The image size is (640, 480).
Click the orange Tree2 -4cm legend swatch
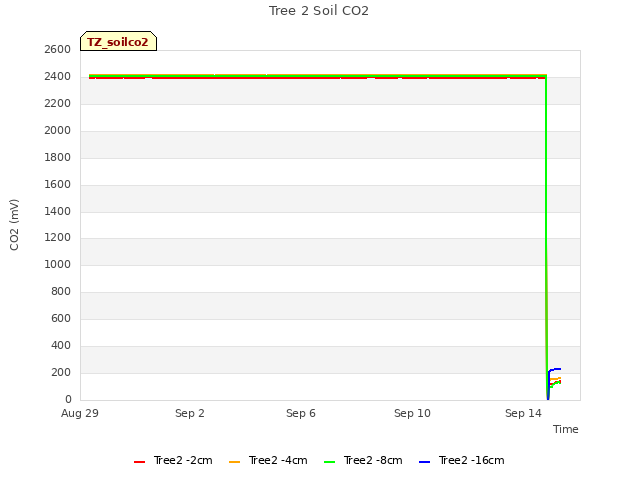(x=234, y=462)
